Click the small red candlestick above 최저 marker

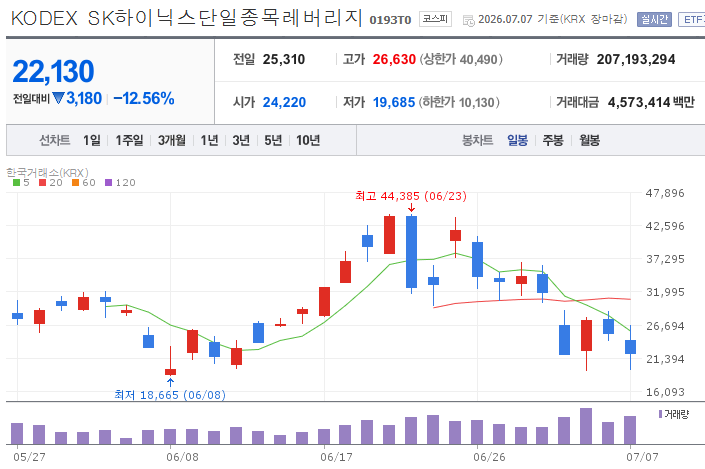tap(170, 371)
